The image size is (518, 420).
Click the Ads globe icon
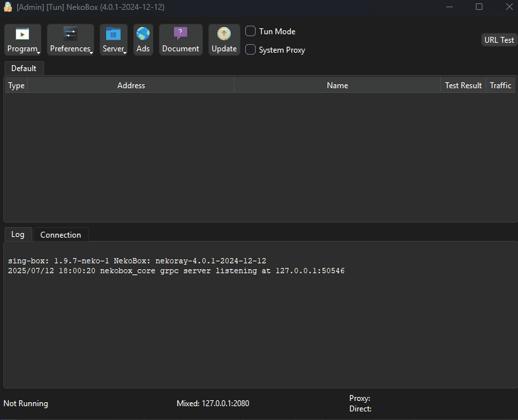tap(143, 40)
